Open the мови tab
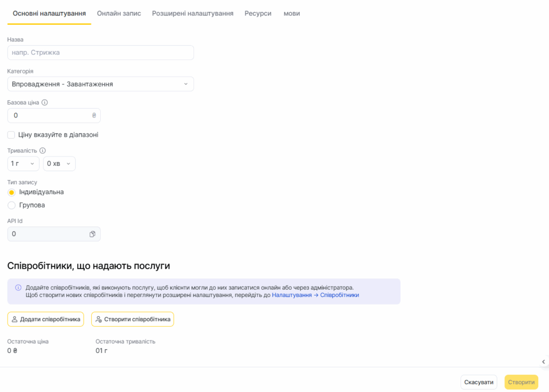 292,13
